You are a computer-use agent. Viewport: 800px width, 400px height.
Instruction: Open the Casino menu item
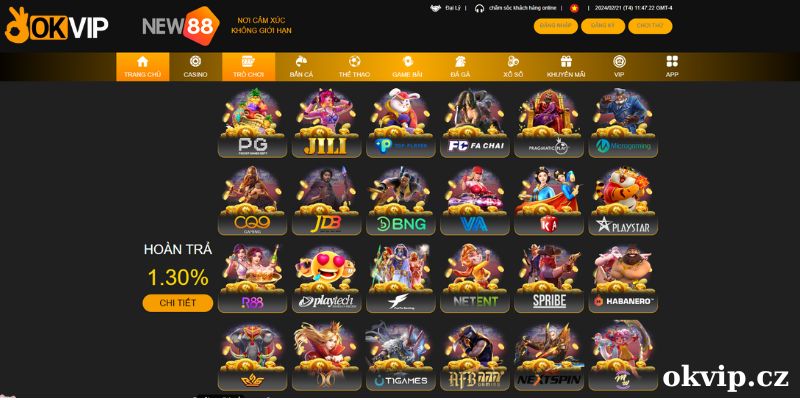195,67
